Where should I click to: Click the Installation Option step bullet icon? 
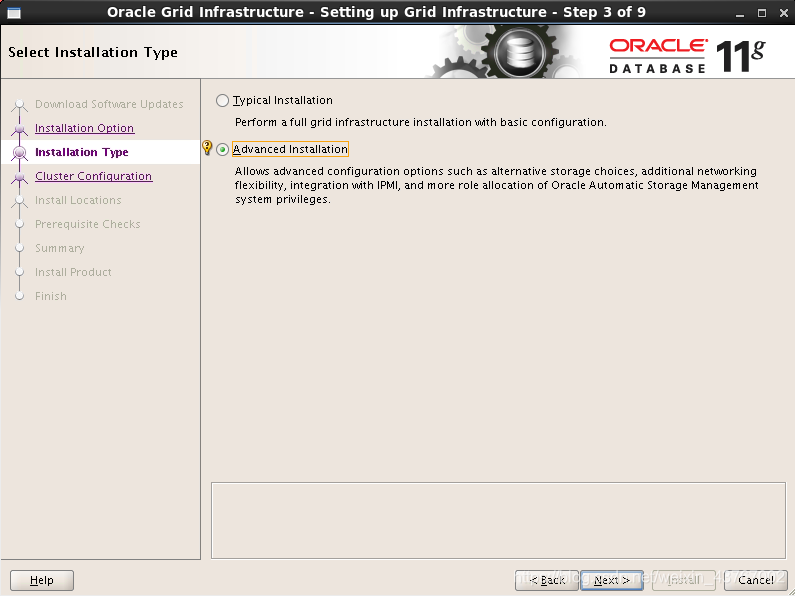point(19,129)
